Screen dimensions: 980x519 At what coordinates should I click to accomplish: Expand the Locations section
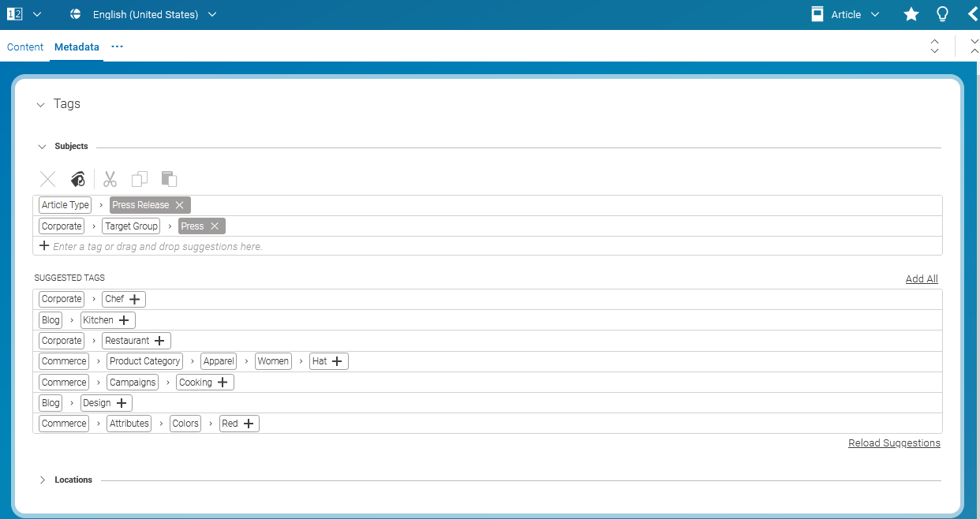tap(42, 479)
